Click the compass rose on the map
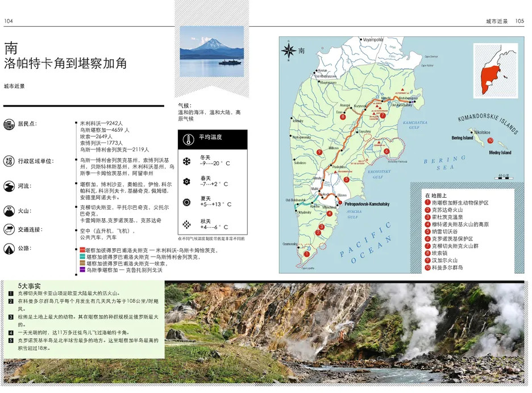Image resolution: width=532 pixels, height=393 pixels. (x=289, y=50)
